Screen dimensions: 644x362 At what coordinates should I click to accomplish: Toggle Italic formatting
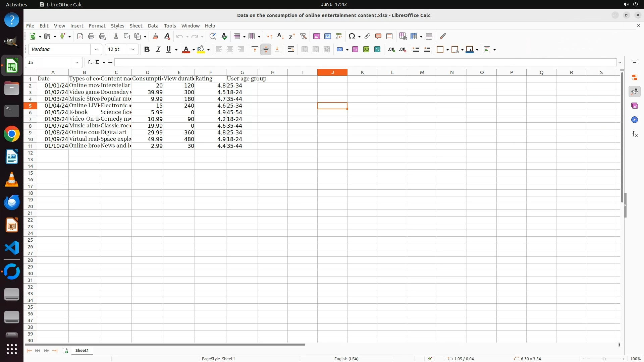pyautogui.click(x=158, y=49)
